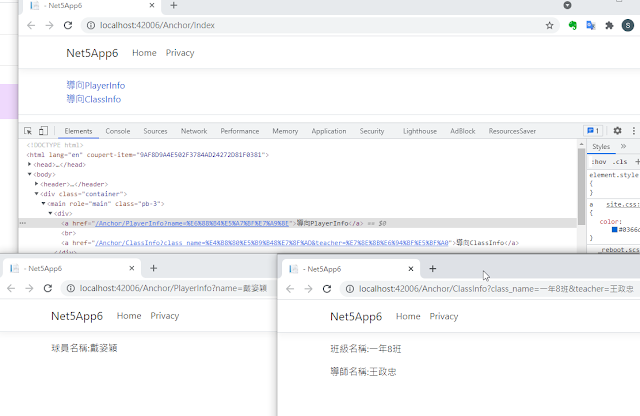Open the 導向ClassInfo link on the page
This screenshot has width=640, height=416.
tap(94, 99)
